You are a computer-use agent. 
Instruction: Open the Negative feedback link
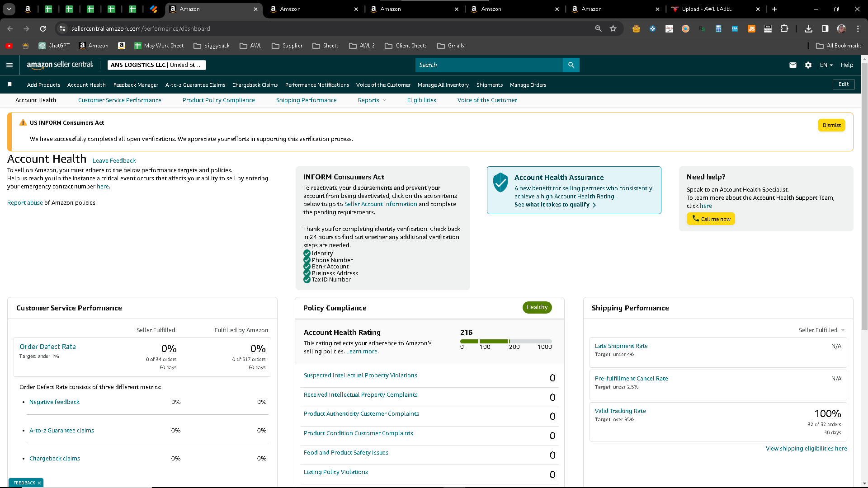pyautogui.click(x=54, y=402)
